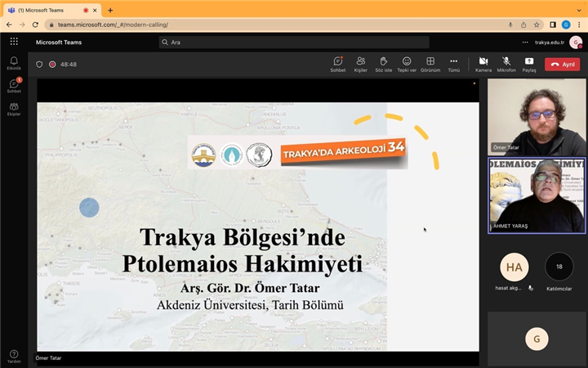588x368 pixels.
Task: Click the share page icon in address bar
Action: 523,25
